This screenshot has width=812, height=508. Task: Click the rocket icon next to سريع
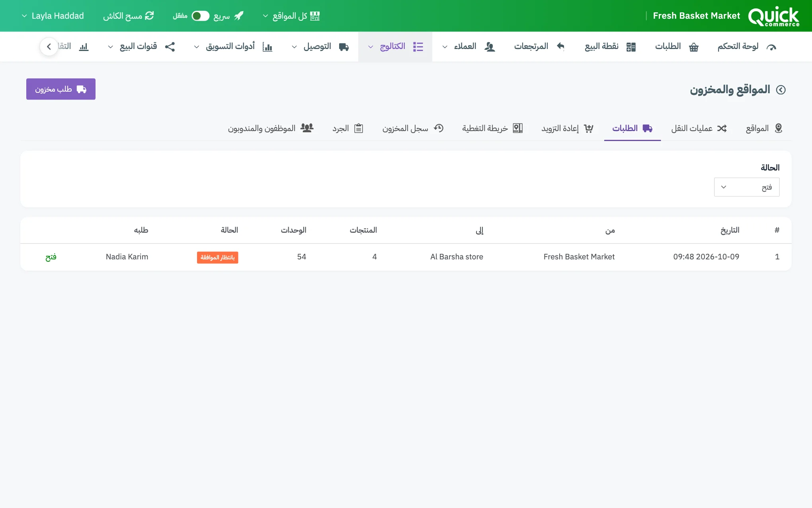(x=238, y=16)
